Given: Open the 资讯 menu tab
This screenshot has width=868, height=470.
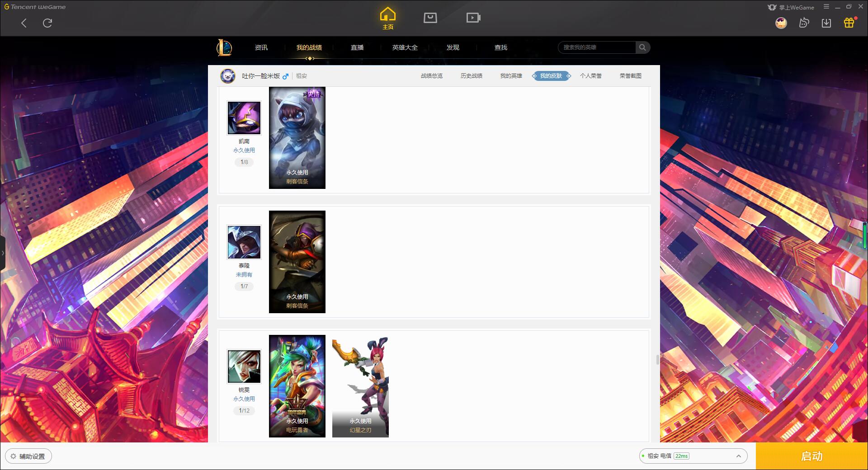Looking at the screenshot, I should [261, 47].
